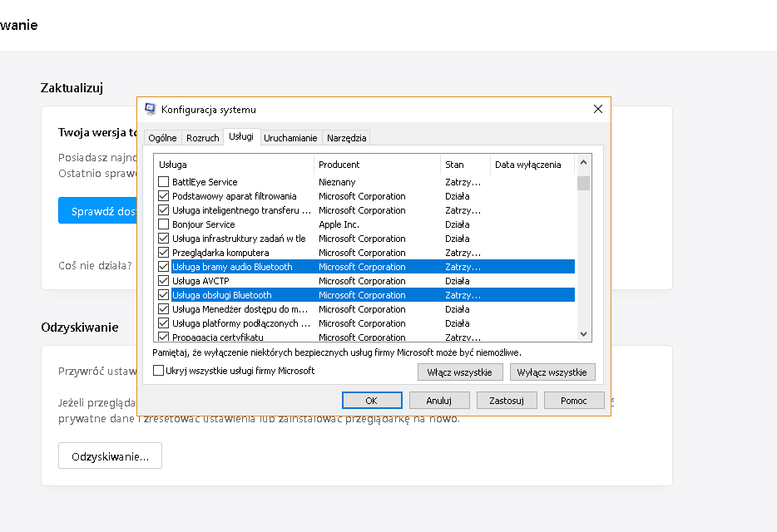Close the Konfiguracja systemu dialog
Image resolution: width=777 pixels, height=532 pixels.
pyautogui.click(x=597, y=109)
